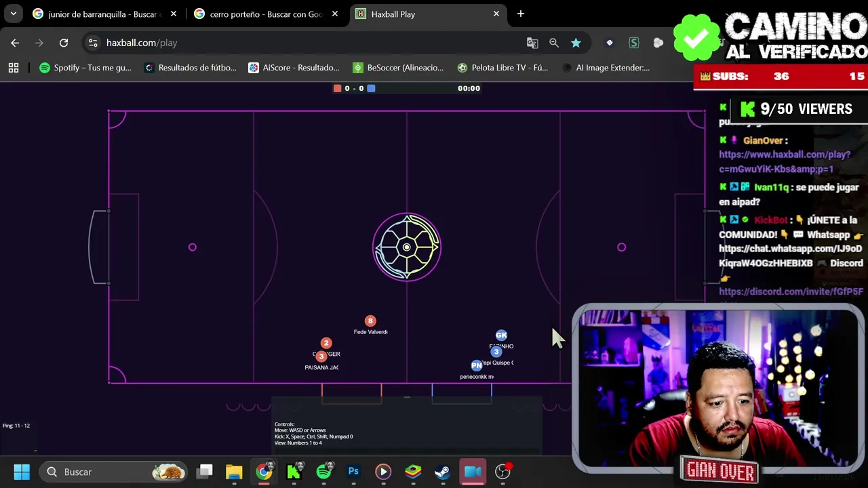The width and height of the screenshot is (868, 488).
Task: Close the Haxball Play tab
Action: [x=496, y=14]
